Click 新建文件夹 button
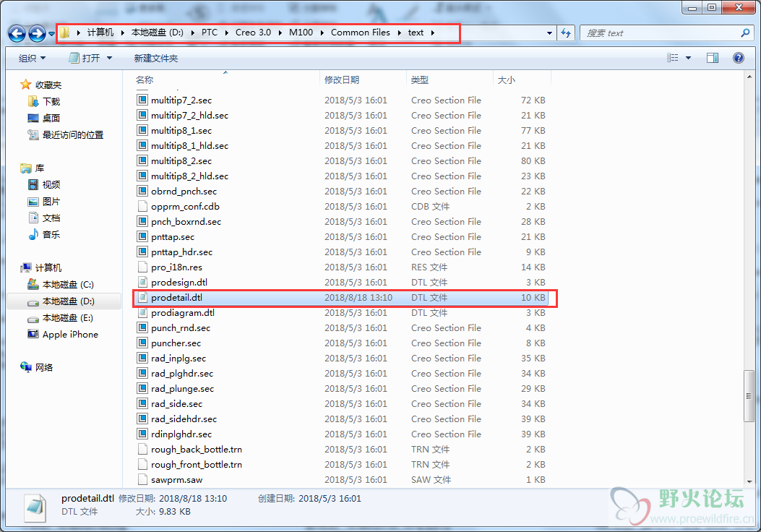Viewport: 761px width, 532px height. (156, 59)
